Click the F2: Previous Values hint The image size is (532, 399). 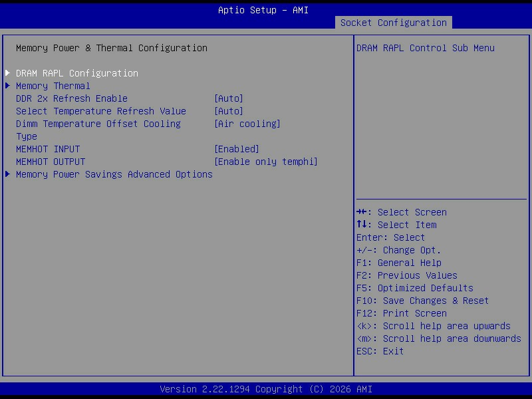(x=407, y=275)
